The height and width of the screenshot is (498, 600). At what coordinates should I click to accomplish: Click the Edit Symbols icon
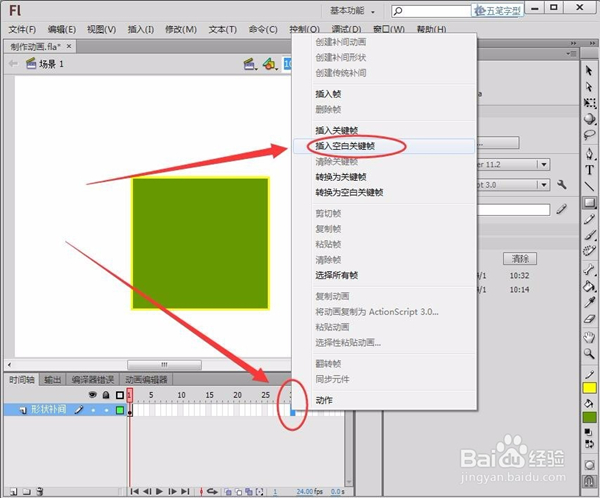pos(270,64)
